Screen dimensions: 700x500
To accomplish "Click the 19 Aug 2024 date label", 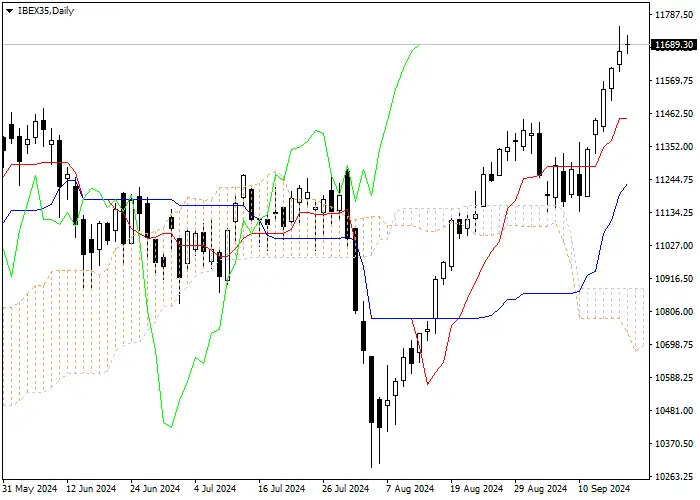I will click(476, 489).
